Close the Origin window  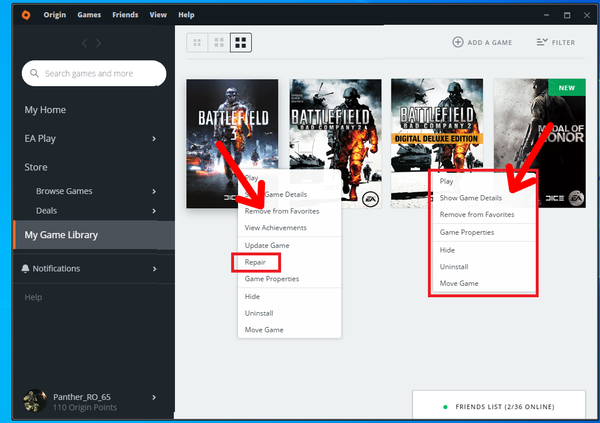point(587,15)
